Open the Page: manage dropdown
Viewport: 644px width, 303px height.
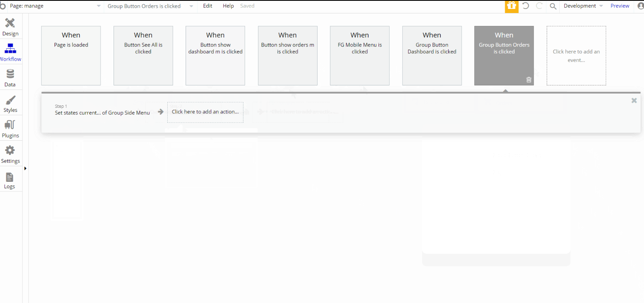[x=55, y=6]
